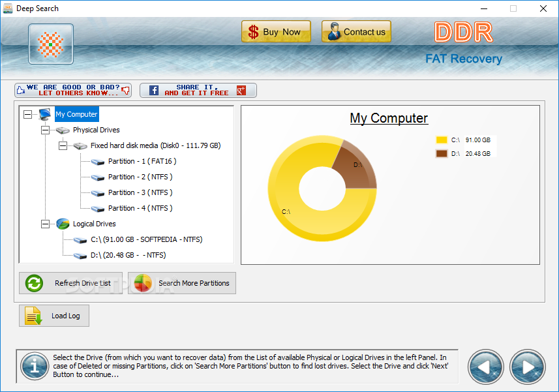The image size is (559, 392).
Task: Click the drive icon of Partition 2
Action: click(x=97, y=178)
